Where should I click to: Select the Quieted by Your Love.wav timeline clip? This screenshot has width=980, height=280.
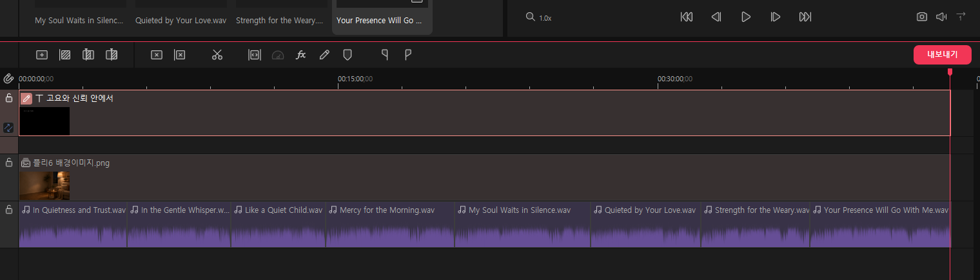click(x=646, y=225)
